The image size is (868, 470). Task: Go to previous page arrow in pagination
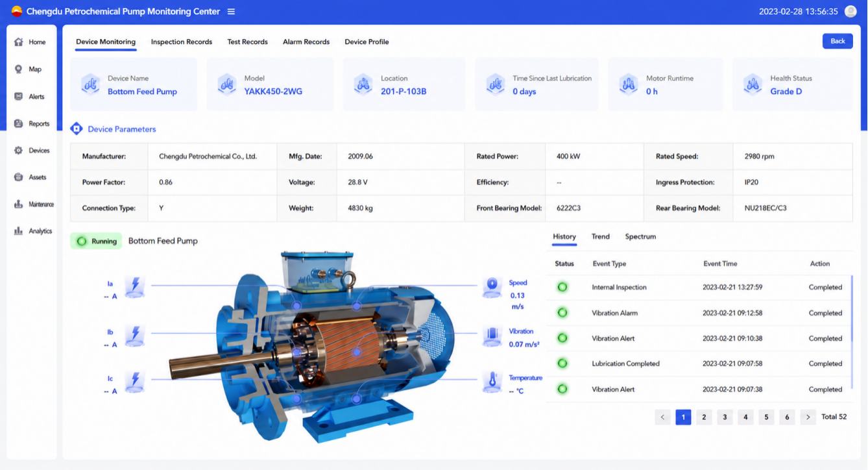click(662, 417)
